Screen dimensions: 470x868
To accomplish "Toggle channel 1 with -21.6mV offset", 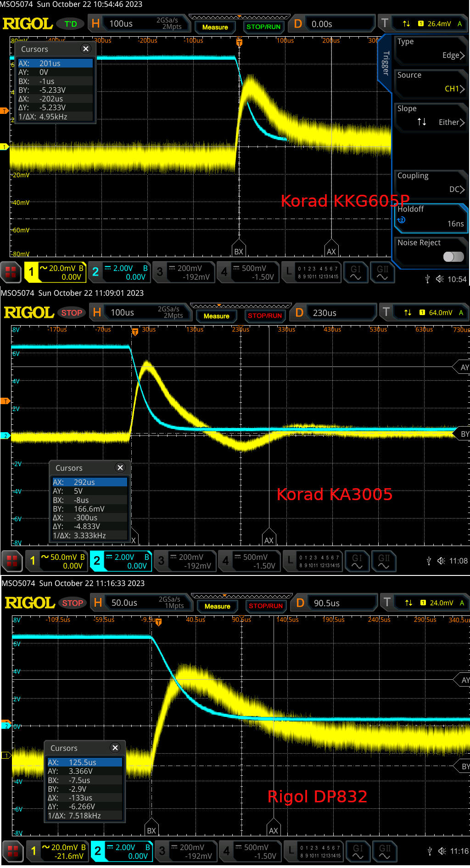I will (57, 851).
